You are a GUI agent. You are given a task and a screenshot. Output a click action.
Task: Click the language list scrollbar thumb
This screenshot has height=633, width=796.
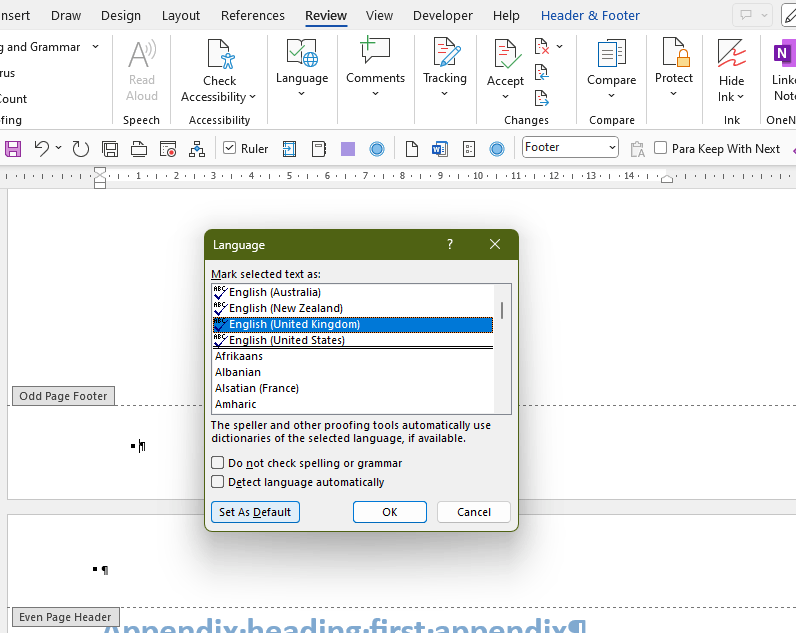pos(502,310)
